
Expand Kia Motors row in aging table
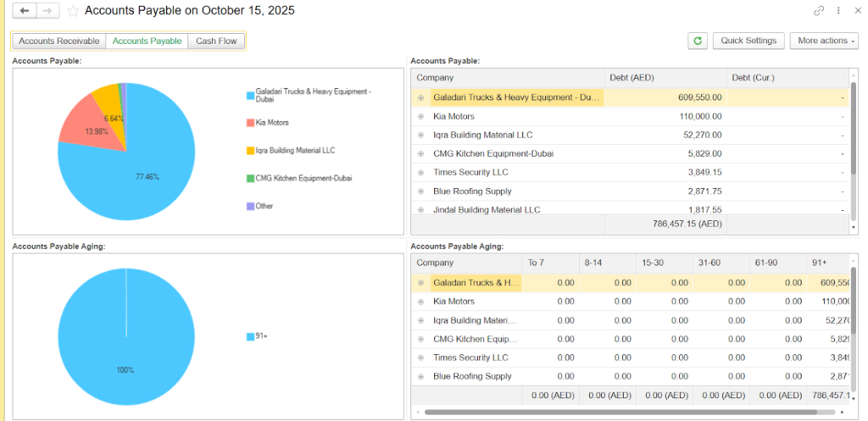tap(420, 302)
